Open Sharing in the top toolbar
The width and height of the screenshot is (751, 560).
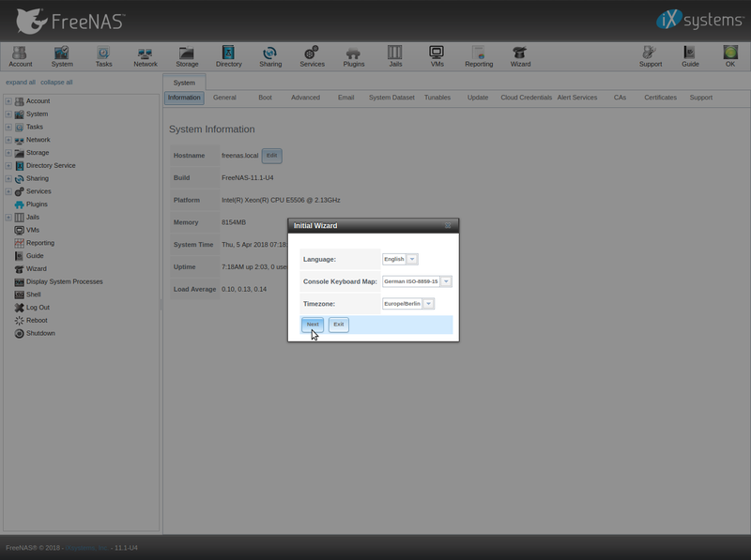[270, 56]
